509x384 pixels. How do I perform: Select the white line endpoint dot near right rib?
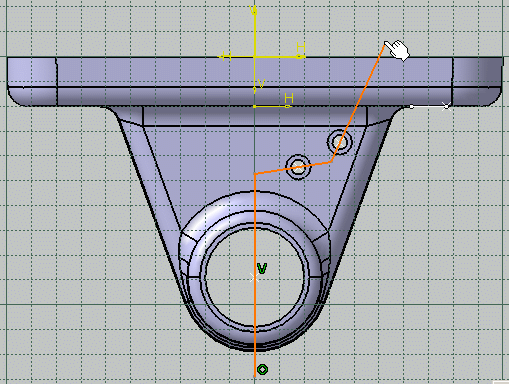412,106
